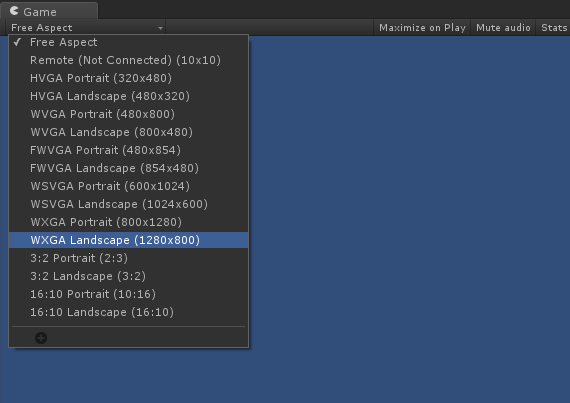Pick WVGA Portrait (480x800)

tap(129, 114)
